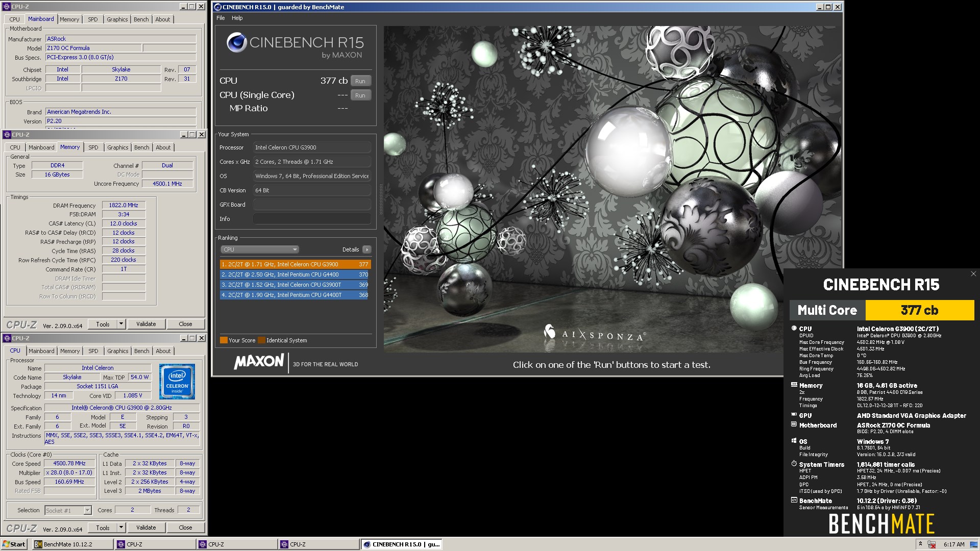Click the OS Windows icon in BenchMate panel
Image resolution: width=980 pixels, height=551 pixels.
[x=794, y=441]
